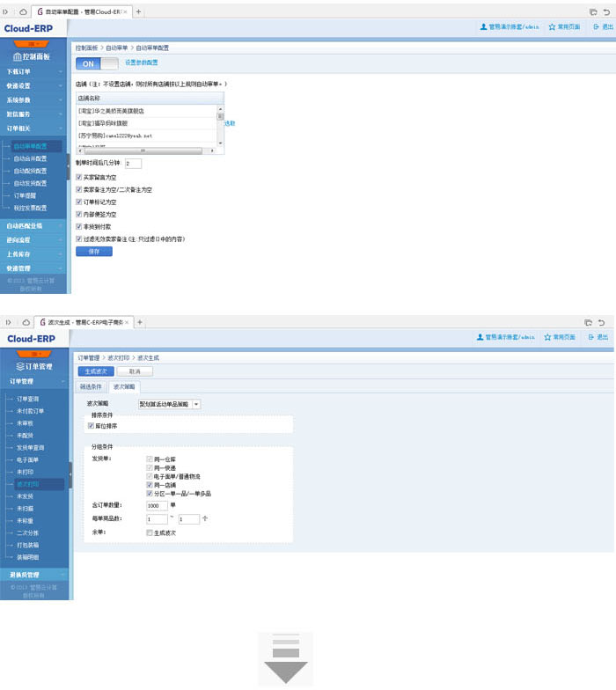Close the 波次生成 browser tab

(127, 322)
